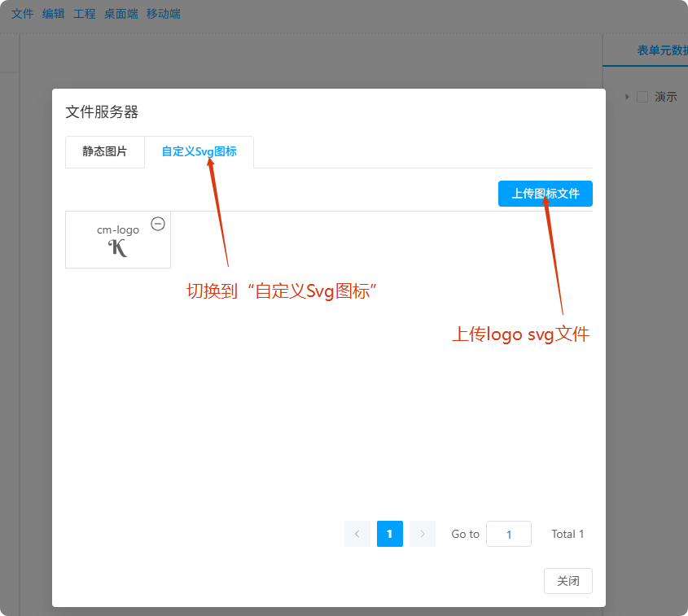Open the 桌面端 menu
Viewport: 688px width, 616px height.
[x=121, y=14]
